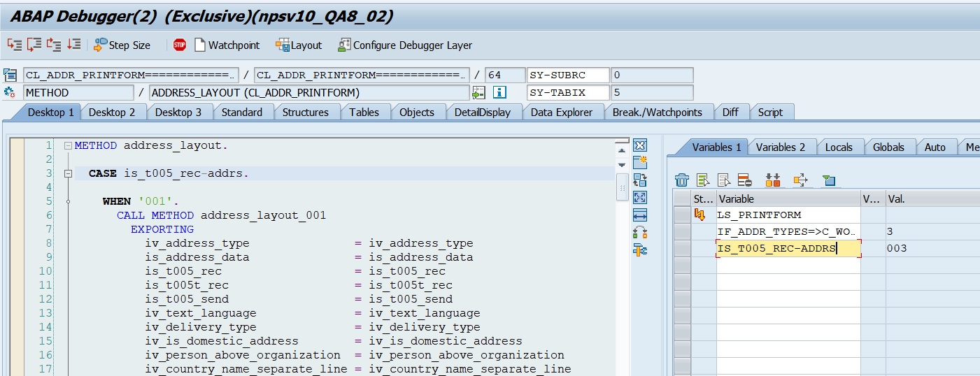Screen dimensions: 980x376
Task: Click the gray-sheet list icon in Variables toolbar
Action: [724, 180]
